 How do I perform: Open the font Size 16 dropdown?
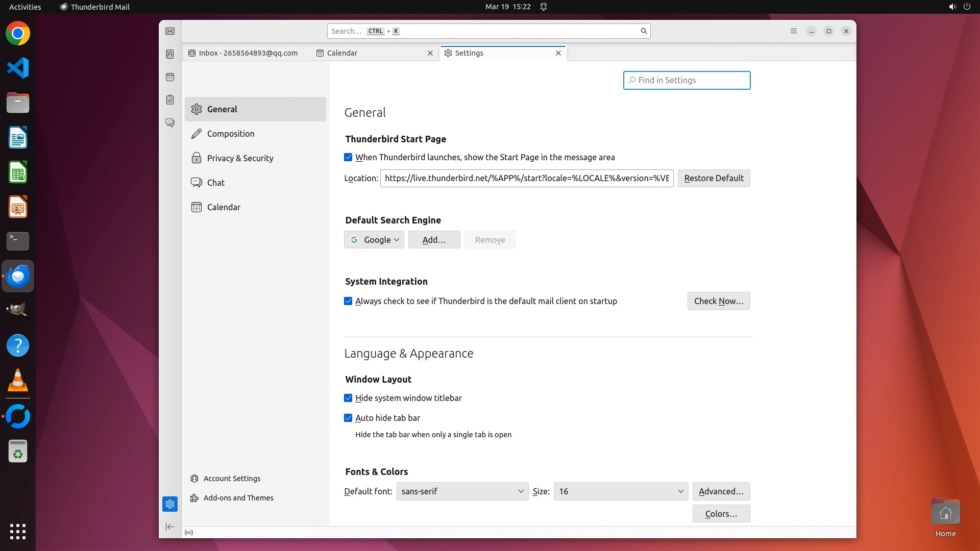(620, 491)
